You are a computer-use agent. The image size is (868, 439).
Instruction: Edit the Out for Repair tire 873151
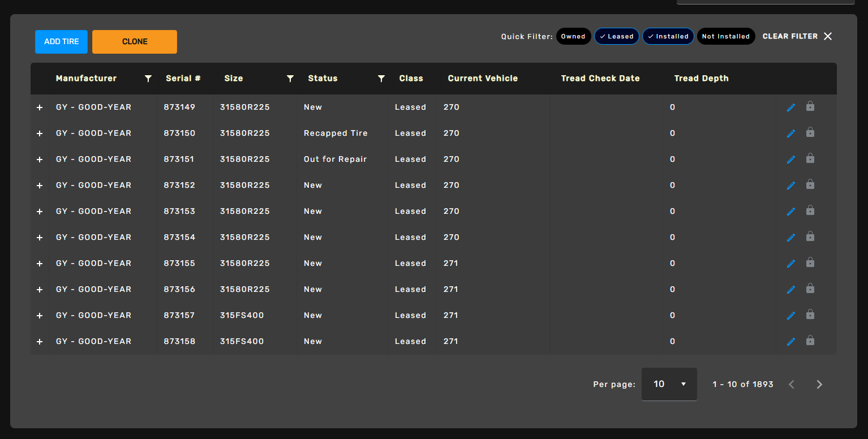[791, 160]
